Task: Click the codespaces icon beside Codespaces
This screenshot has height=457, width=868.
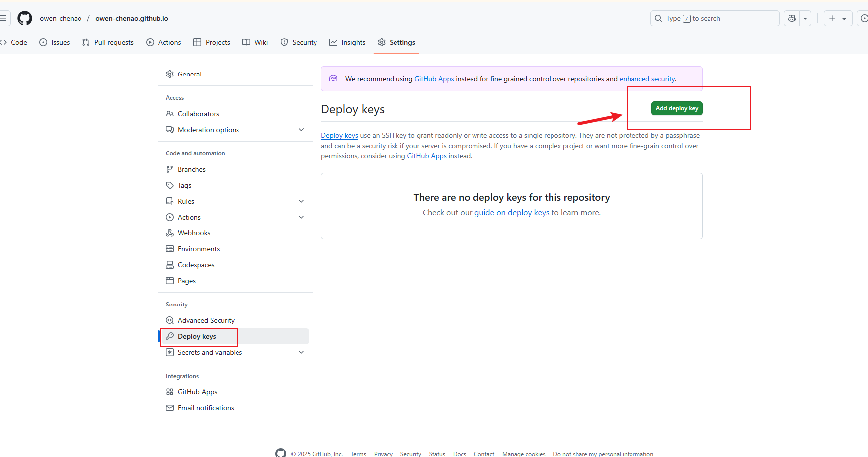Action: [x=170, y=265]
